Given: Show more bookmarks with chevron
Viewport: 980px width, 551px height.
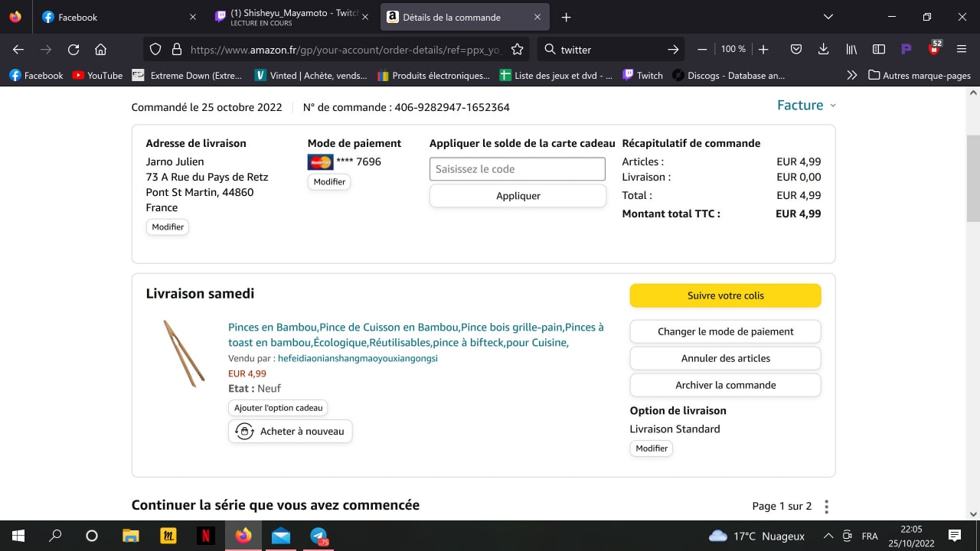Looking at the screenshot, I should point(851,75).
